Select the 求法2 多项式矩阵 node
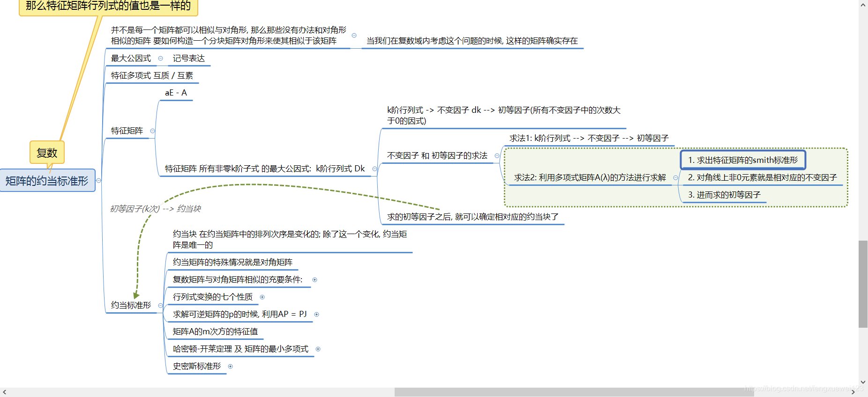868x397 pixels. pyautogui.click(x=590, y=178)
